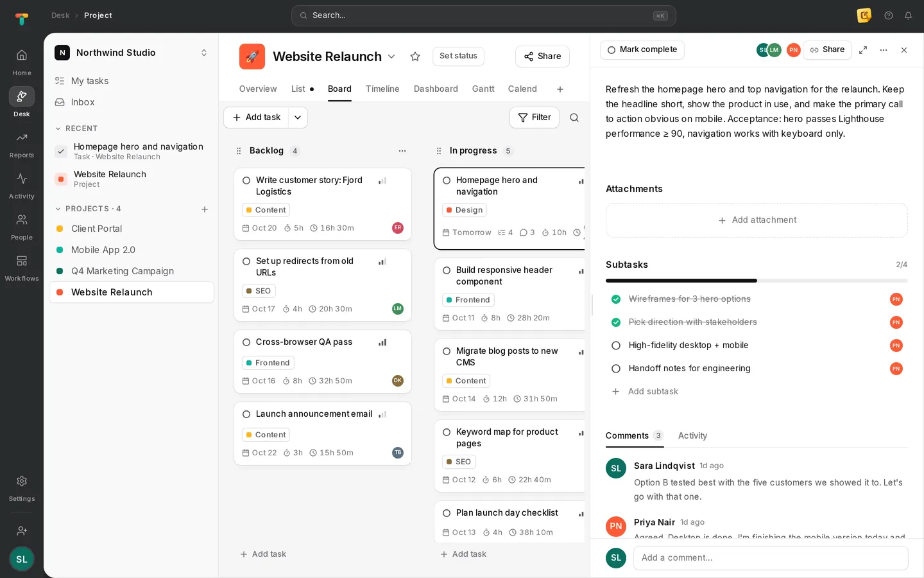
Task: Open Reports in the left rail
Action: coord(22,137)
